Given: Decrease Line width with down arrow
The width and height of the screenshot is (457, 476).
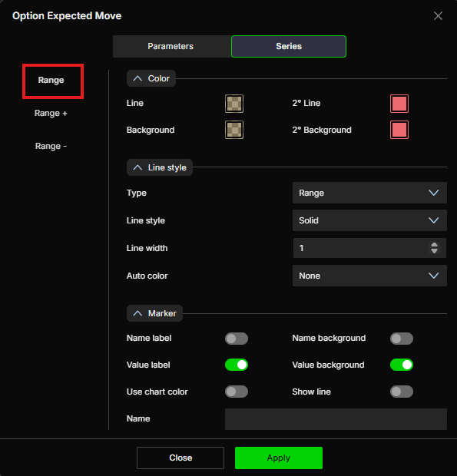Looking at the screenshot, I should point(434,251).
